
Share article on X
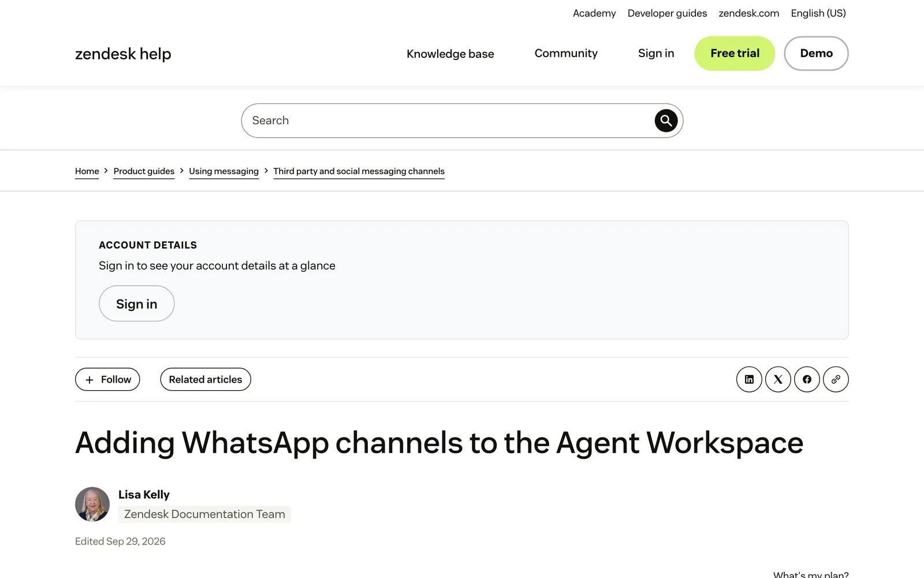click(778, 380)
